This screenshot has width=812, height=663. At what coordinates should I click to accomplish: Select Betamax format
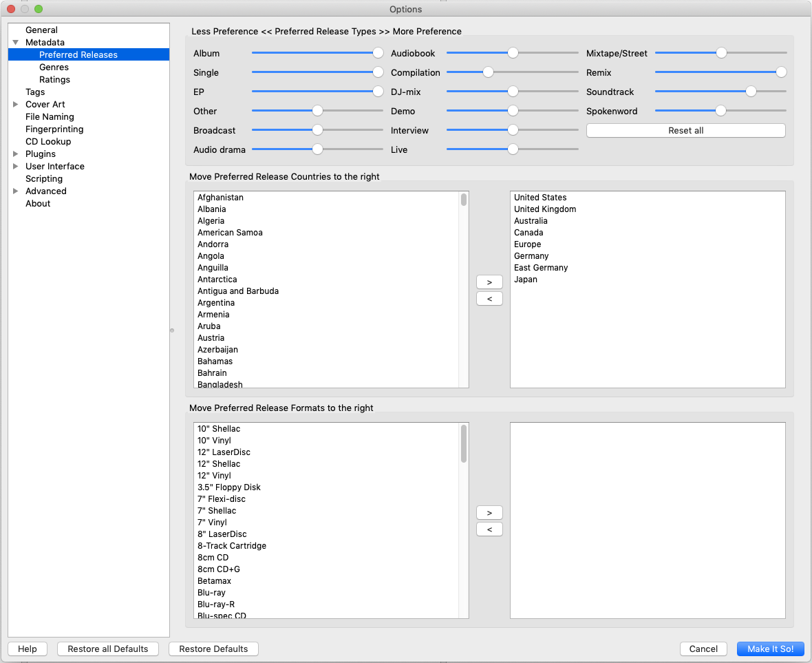click(215, 581)
